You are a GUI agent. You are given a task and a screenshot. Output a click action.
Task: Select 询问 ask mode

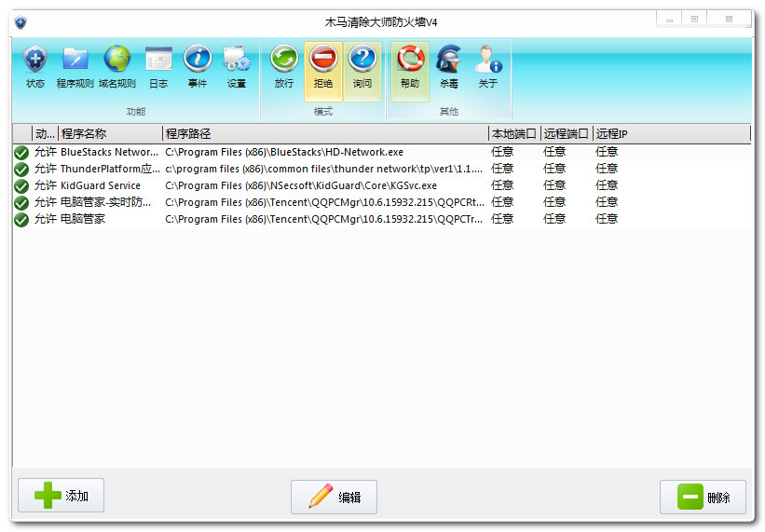click(362, 72)
